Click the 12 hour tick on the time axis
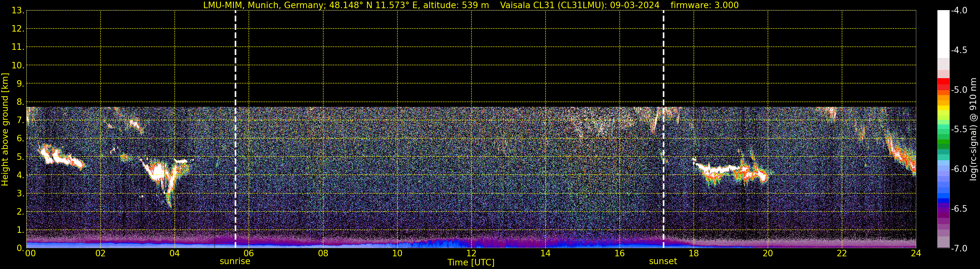This screenshot has width=980, height=269. (471, 253)
